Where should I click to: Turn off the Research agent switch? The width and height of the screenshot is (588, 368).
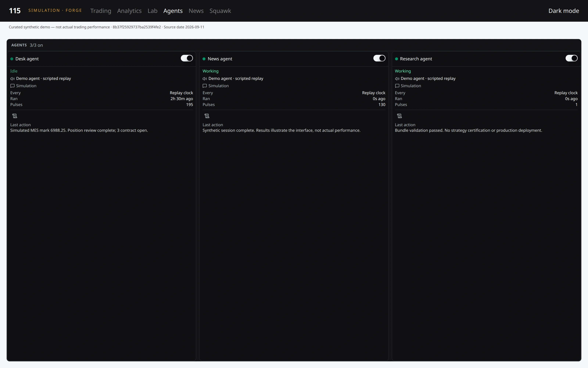tap(571, 58)
